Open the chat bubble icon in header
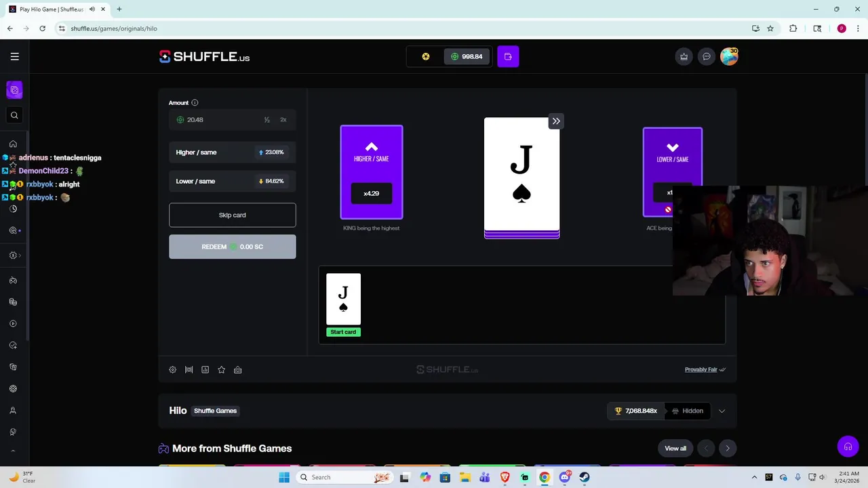Viewport: 868px width, 488px height. pyautogui.click(x=707, y=57)
